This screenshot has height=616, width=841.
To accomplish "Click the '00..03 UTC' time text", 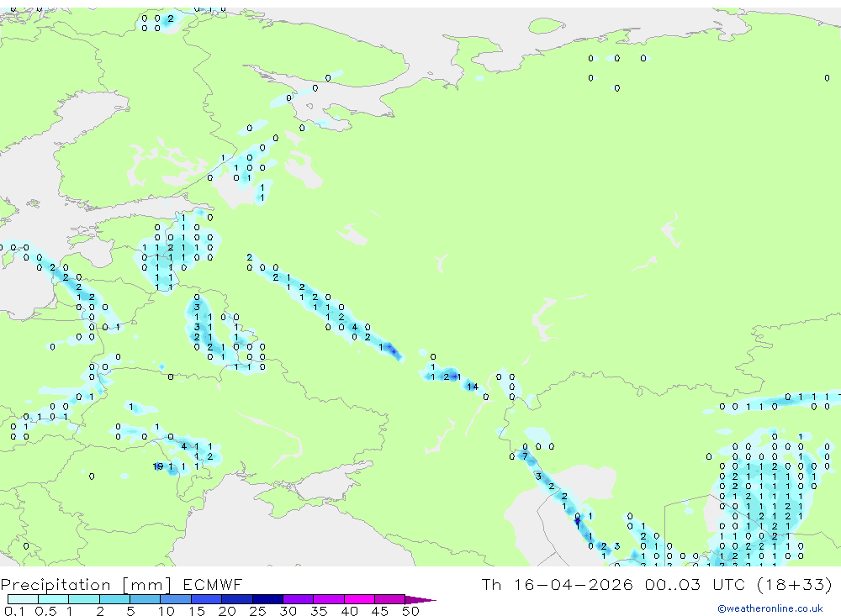I will [x=696, y=584].
